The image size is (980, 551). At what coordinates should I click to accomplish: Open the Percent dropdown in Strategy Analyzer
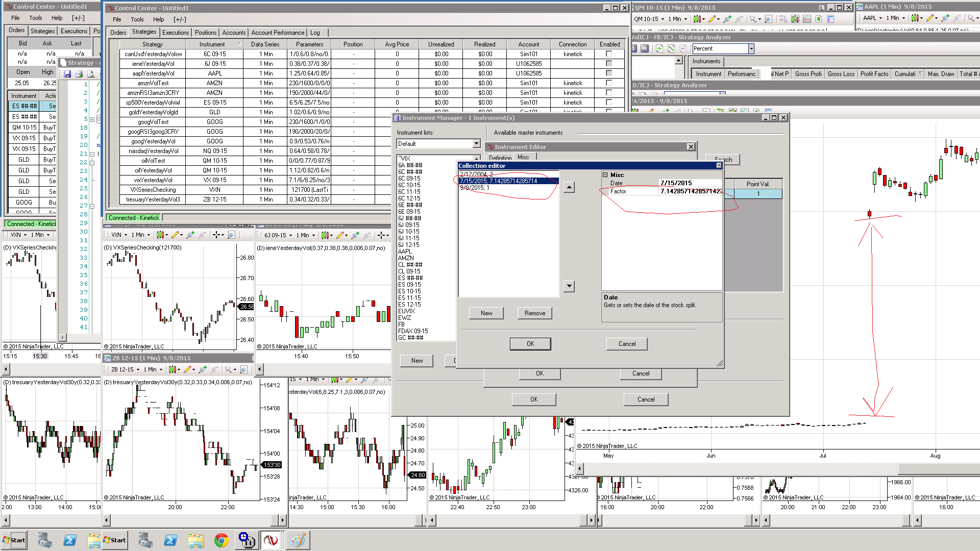[751, 48]
